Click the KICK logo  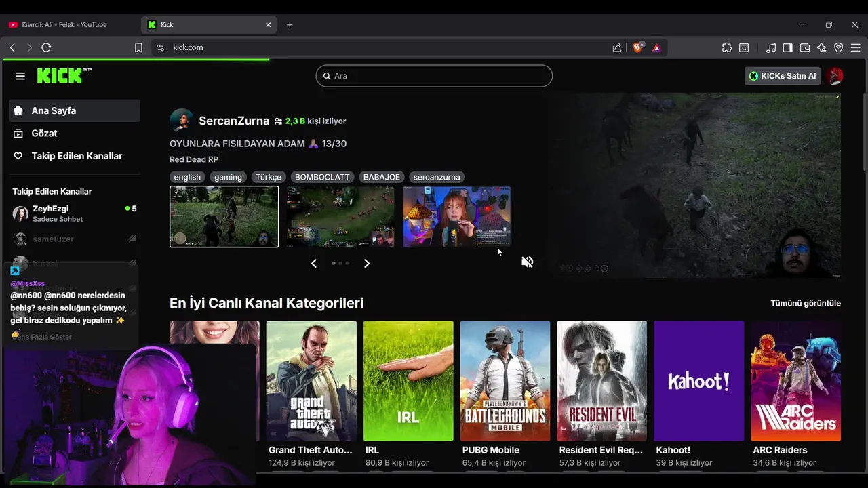click(x=64, y=75)
